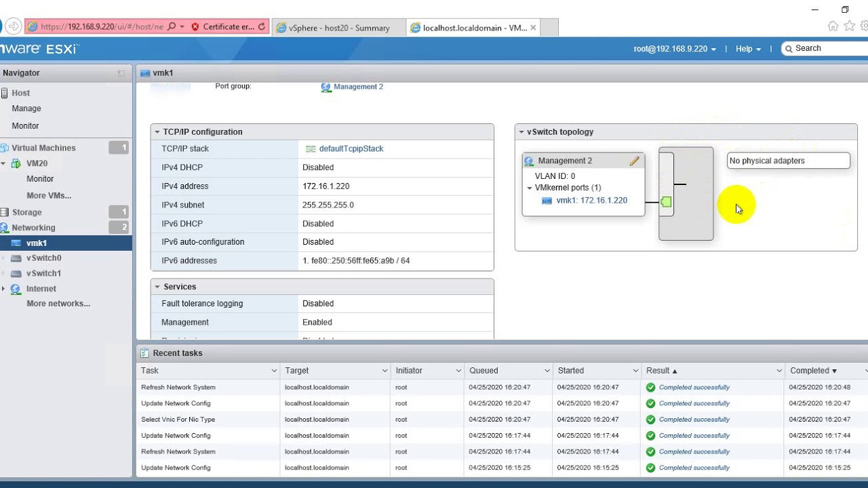This screenshot has height=488, width=868.
Task: Collapse VMkernel ports list in topology
Action: click(x=530, y=188)
